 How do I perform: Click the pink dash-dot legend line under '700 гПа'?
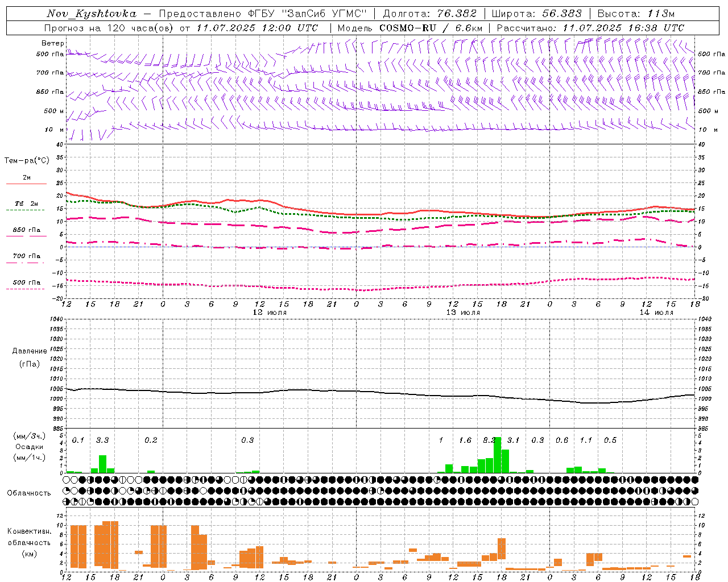pos(25,263)
